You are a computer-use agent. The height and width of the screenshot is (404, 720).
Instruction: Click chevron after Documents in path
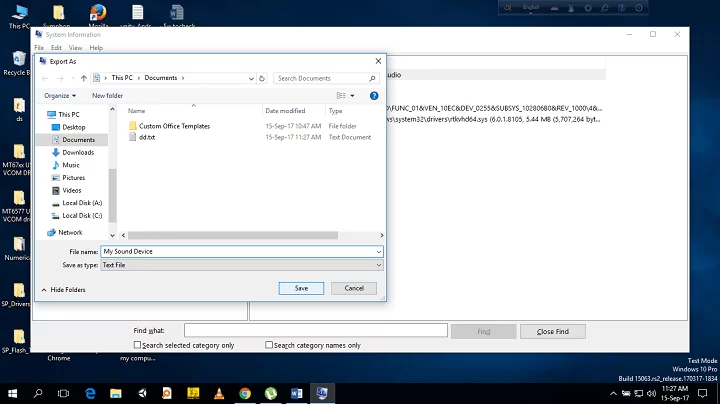[x=183, y=78]
